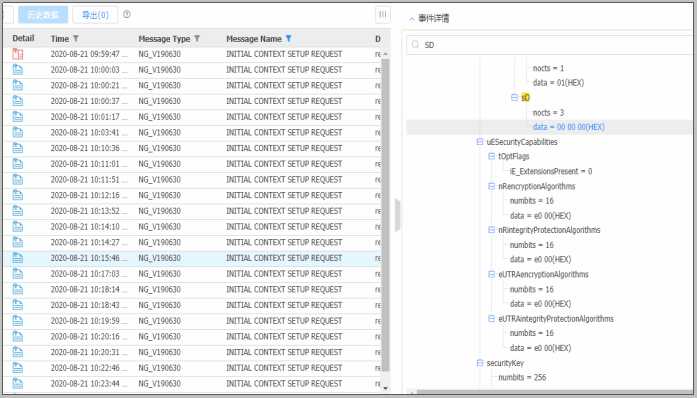697x398 pixels.
Task: Click the panel splitter handle
Action: [397, 215]
